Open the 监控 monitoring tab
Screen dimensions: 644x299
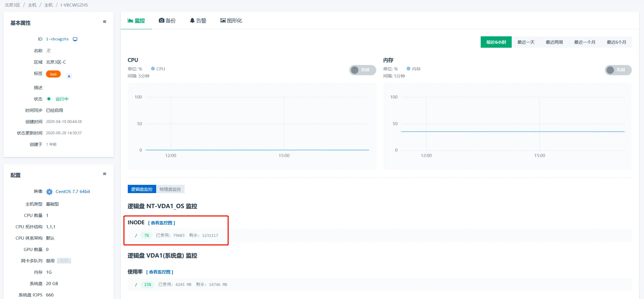click(136, 20)
